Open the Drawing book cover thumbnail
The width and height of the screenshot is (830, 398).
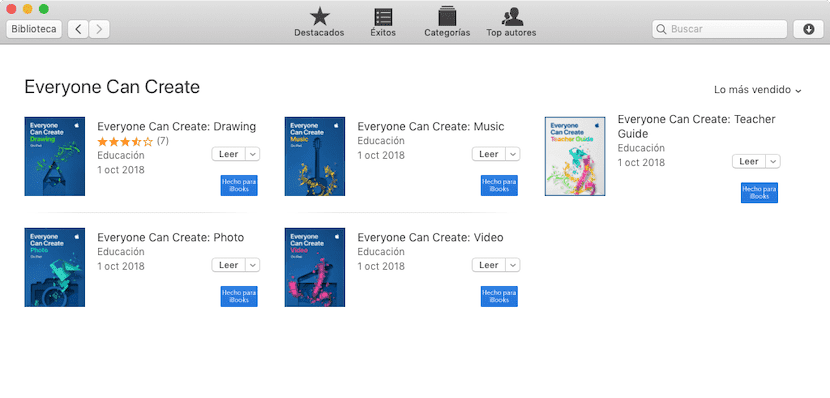click(55, 156)
